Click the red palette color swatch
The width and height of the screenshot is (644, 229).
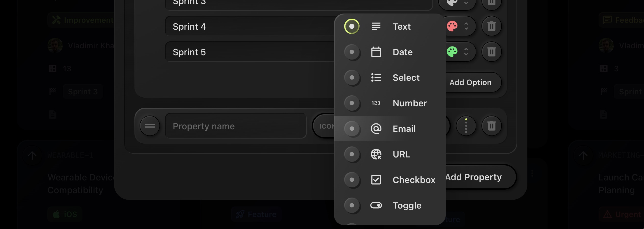(452, 26)
